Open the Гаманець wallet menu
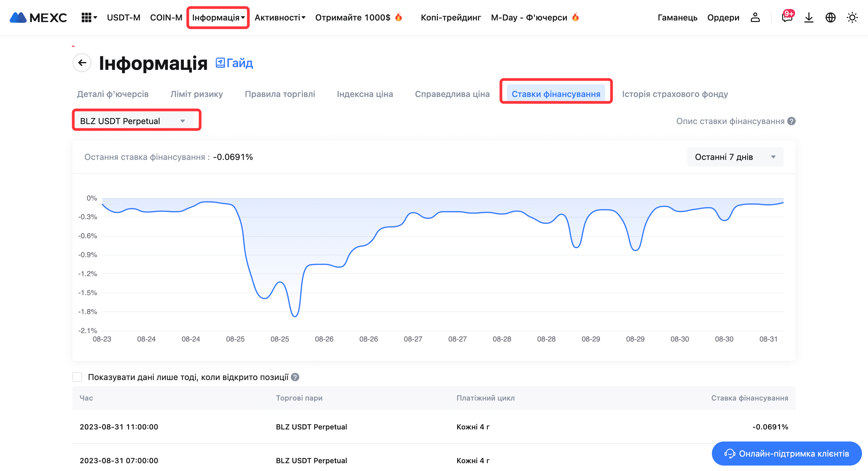The image size is (868, 471). [677, 17]
